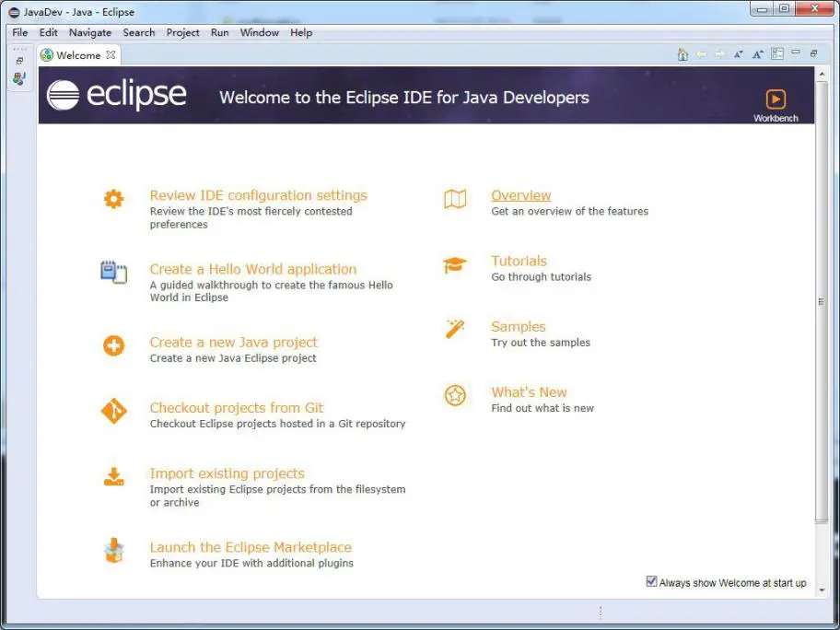Click 'Enhance your IDE with additional plugins' text

(251, 563)
